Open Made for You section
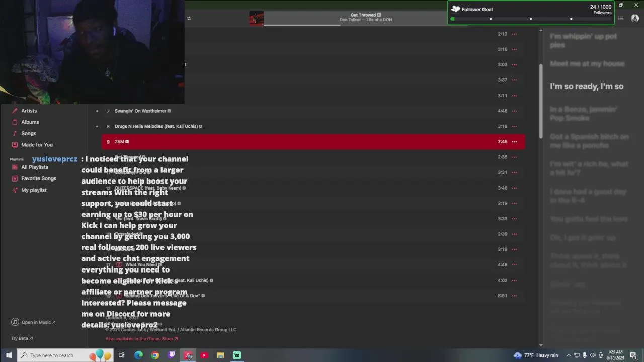644x362 pixels. [x=37, y=145]
